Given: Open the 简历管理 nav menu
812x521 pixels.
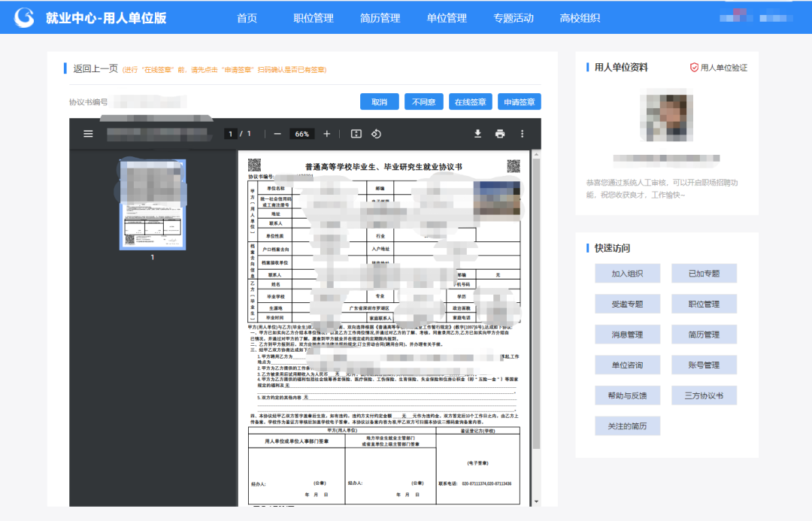Looking at the screenshot, I should [380, 18].
